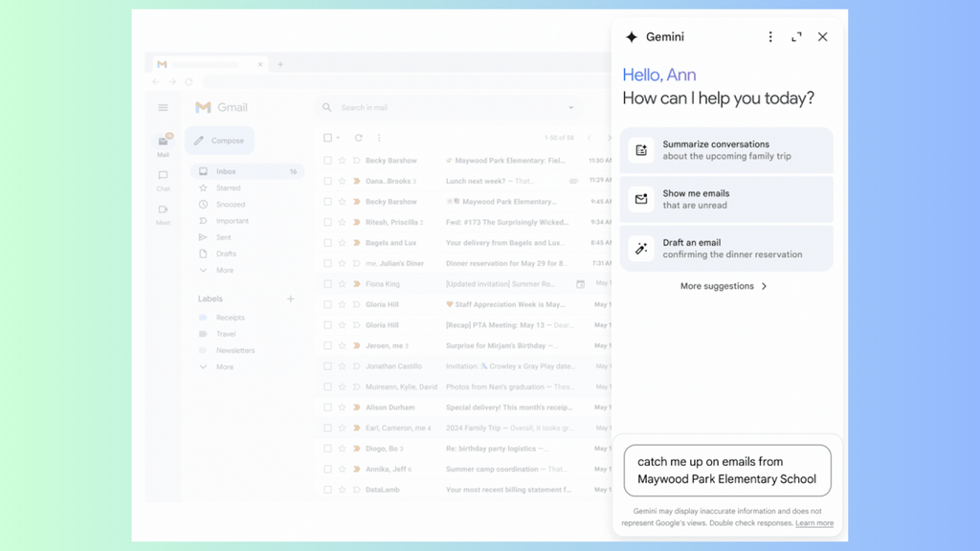Open the Drafts folder
The image size is (980, 551).
[x=226, y=253]
